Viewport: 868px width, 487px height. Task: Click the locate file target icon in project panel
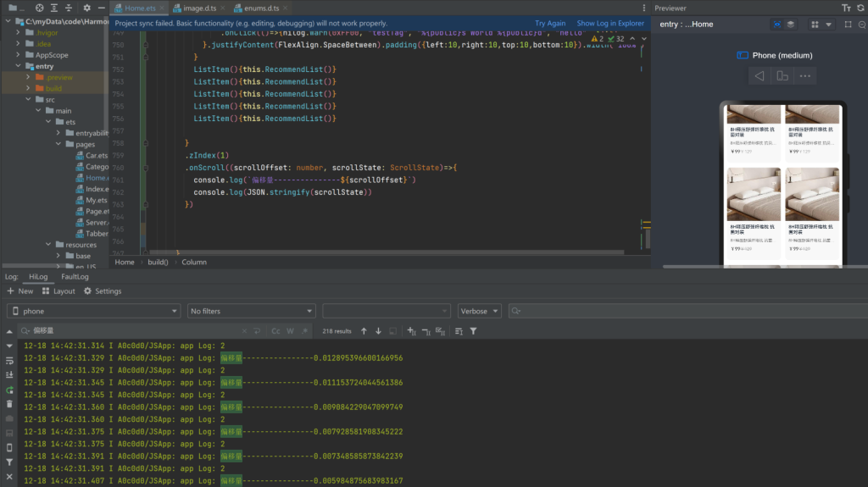[39, 8]
